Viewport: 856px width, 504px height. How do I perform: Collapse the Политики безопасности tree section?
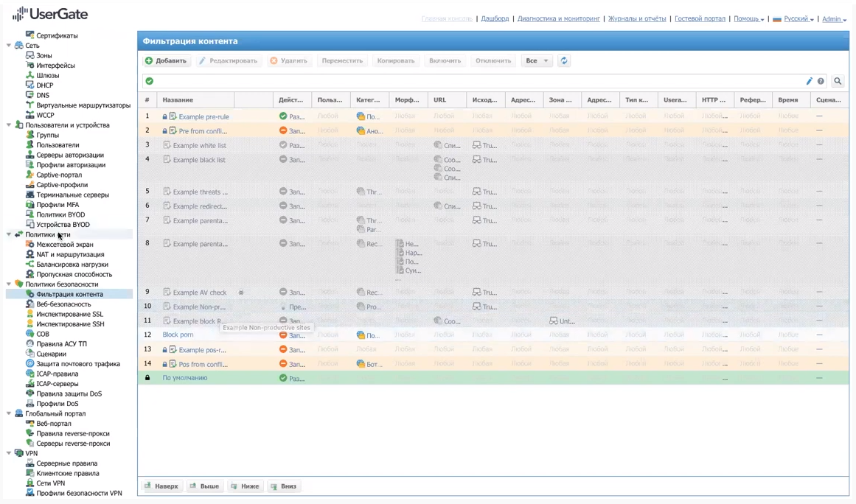9,284
